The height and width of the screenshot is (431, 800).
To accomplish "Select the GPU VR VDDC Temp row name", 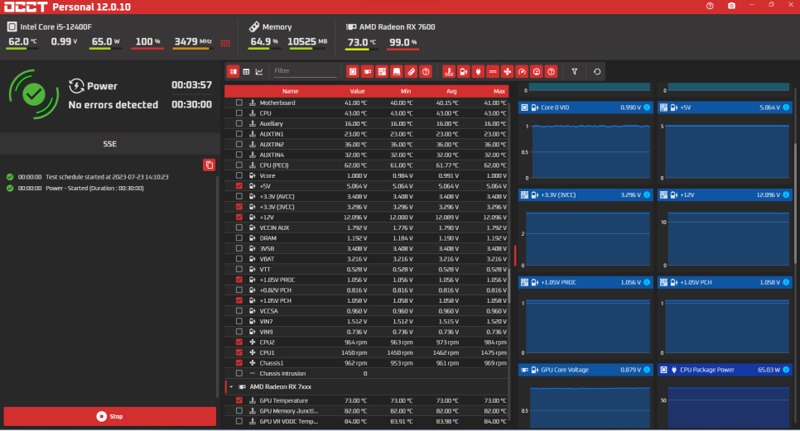I will 288,421.
